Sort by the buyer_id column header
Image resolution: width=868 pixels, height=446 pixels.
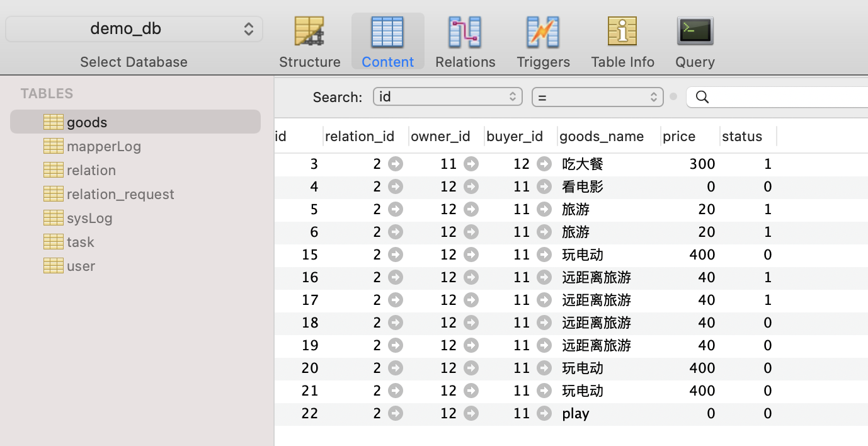[x=520, y=137]
